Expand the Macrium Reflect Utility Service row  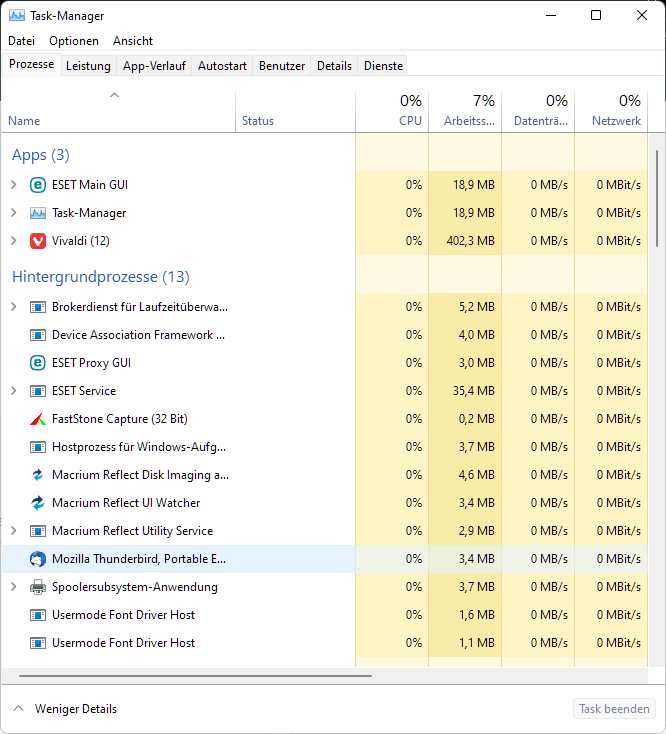[x=14, y=530]
